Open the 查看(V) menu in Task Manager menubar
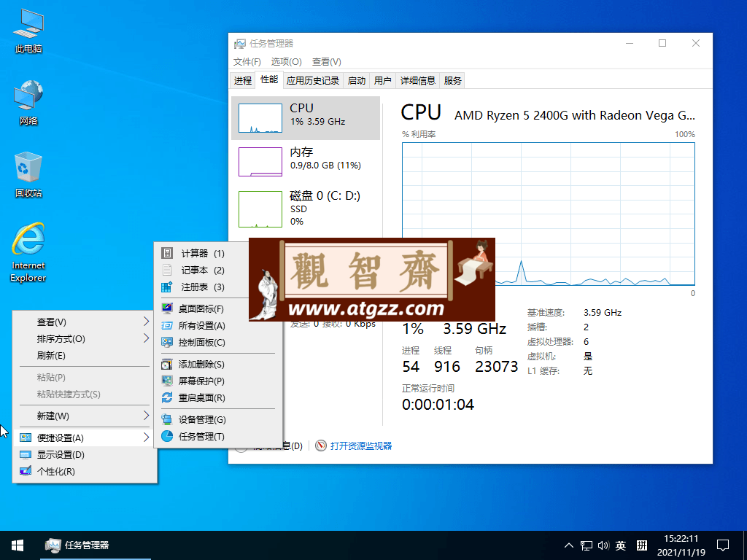Screen dimensions: 747x560 pos(326,62)
